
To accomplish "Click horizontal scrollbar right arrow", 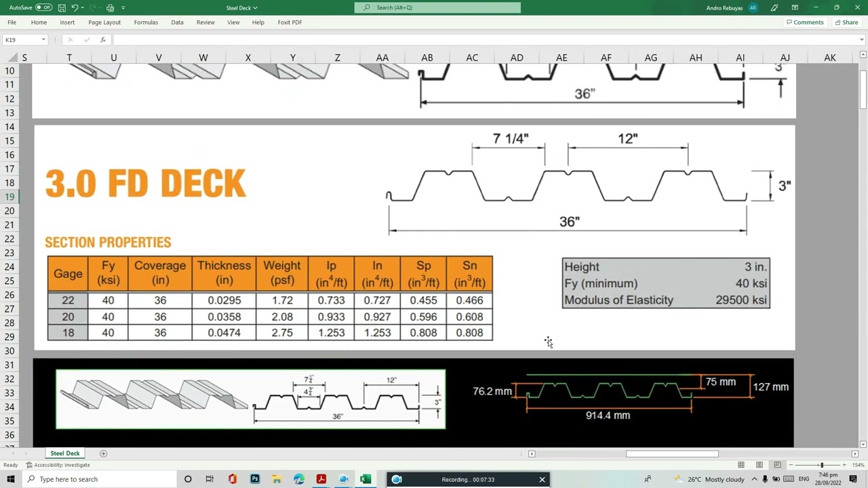I will pos(854,453).
